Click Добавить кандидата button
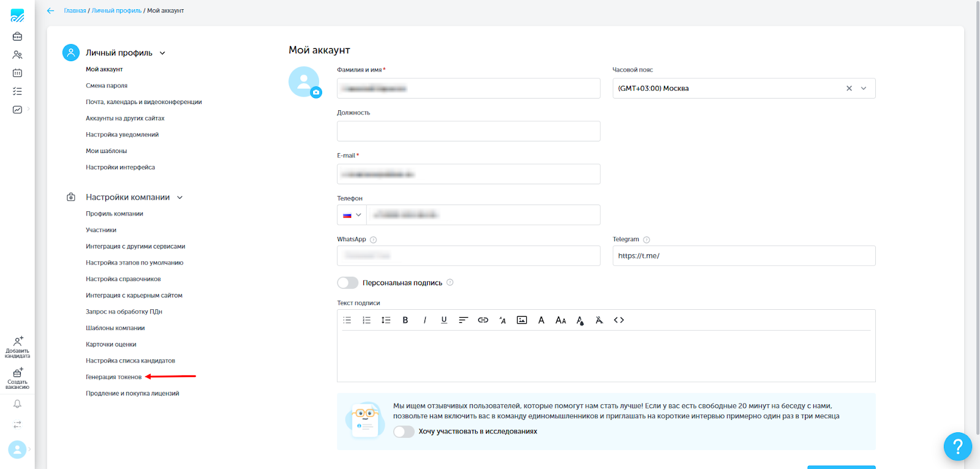This screenshot has width=980, height=469. 17,347
